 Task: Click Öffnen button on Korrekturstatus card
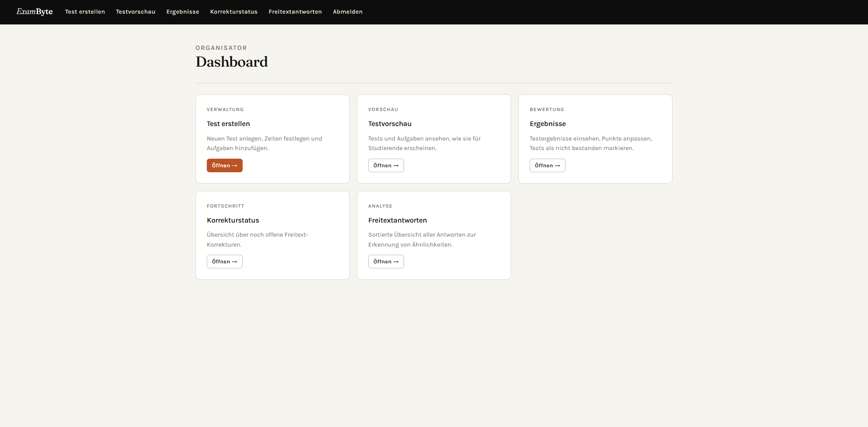[x=224, y=262]
